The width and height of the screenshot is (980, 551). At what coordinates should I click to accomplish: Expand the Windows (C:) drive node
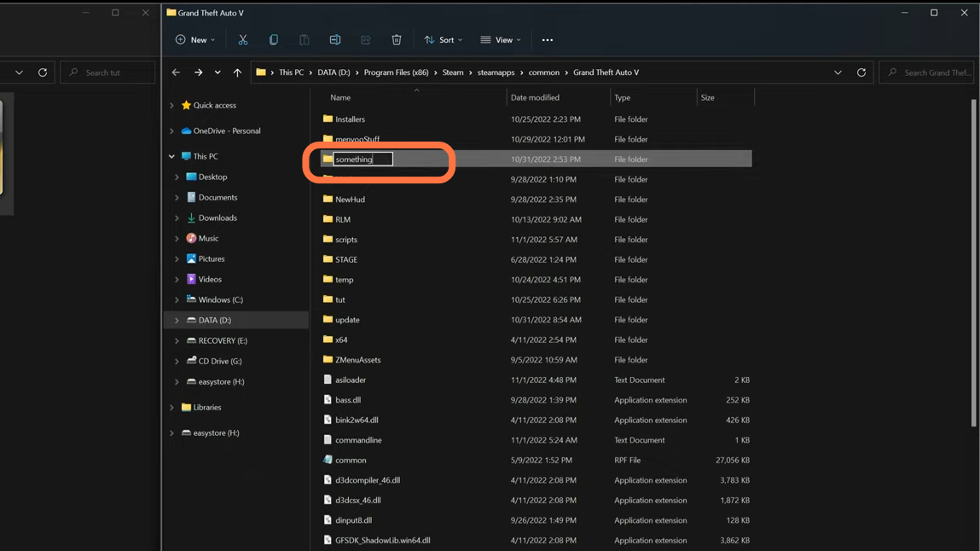(177, 300)
